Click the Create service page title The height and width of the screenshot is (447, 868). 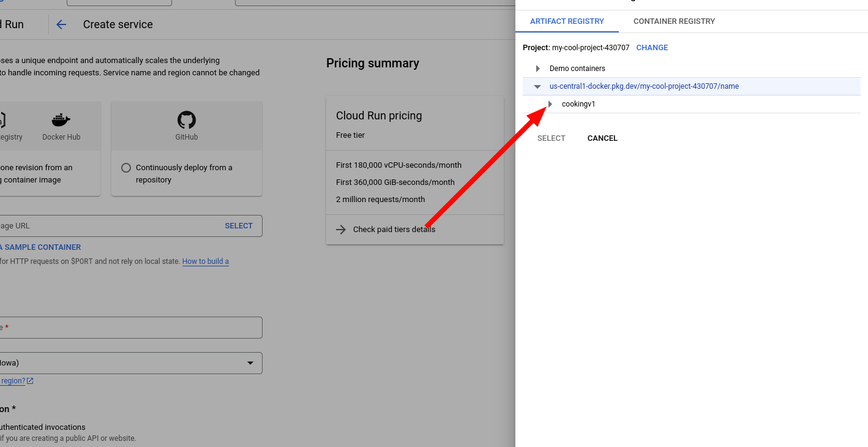(x=118, y=24)
